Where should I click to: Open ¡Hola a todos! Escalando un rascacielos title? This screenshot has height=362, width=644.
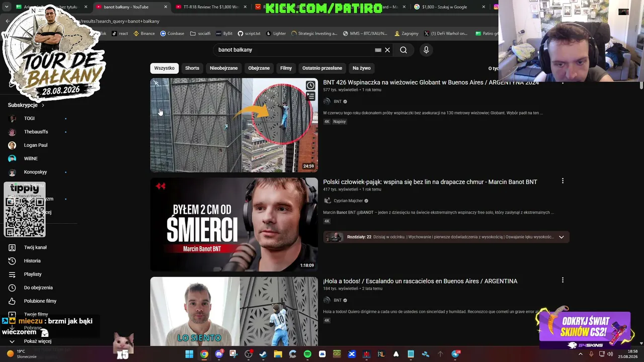pos(420,281)
